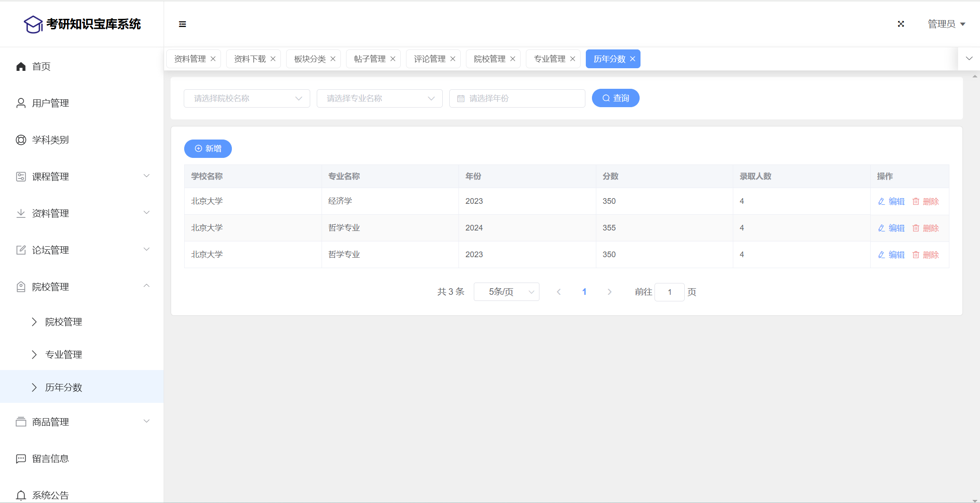Viewport: 980px width, 503px height.
Task: Click the 新增 add button
Action: [208, 149]
